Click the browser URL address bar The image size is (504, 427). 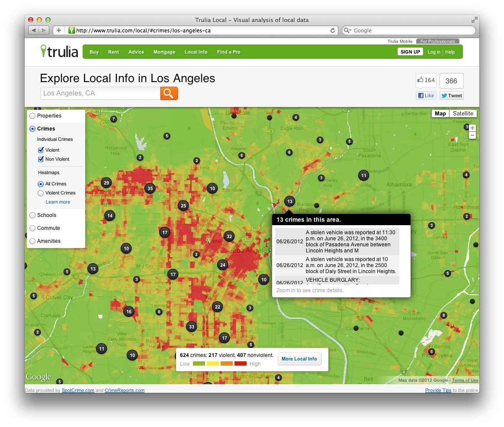[196, 31]
